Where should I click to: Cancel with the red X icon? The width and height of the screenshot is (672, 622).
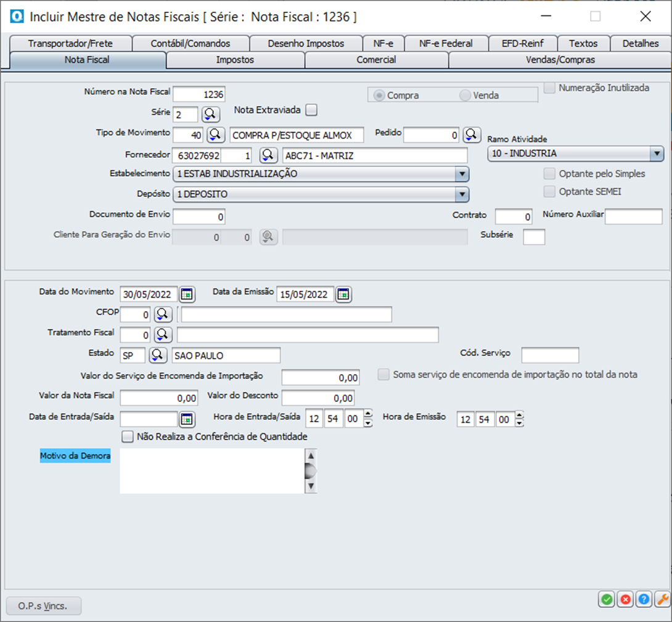tap(625, 599)
